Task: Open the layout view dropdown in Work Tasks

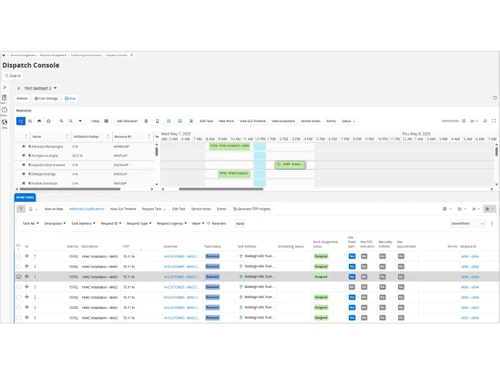Action: [490, 209]
